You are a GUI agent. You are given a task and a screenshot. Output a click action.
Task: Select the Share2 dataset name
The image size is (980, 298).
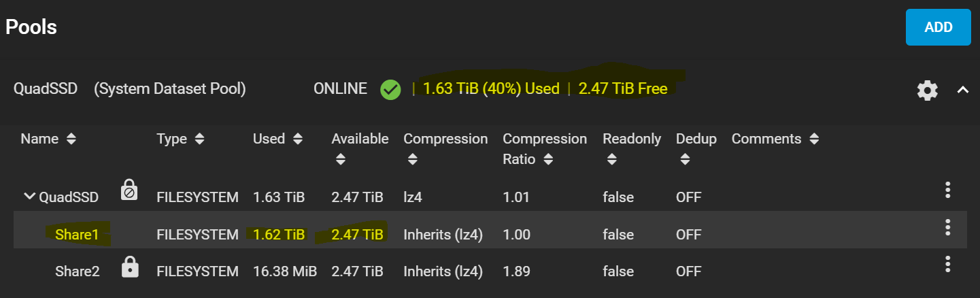(x=78, y=271)
